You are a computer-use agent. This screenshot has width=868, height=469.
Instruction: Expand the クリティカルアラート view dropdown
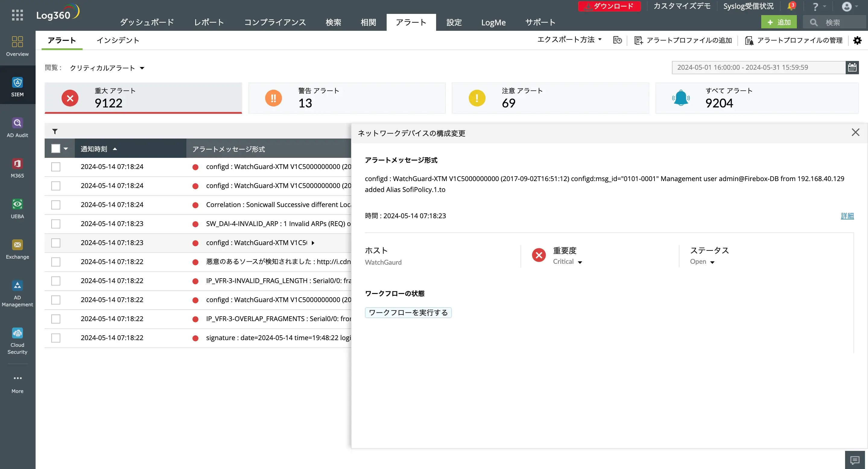point(107,68)
